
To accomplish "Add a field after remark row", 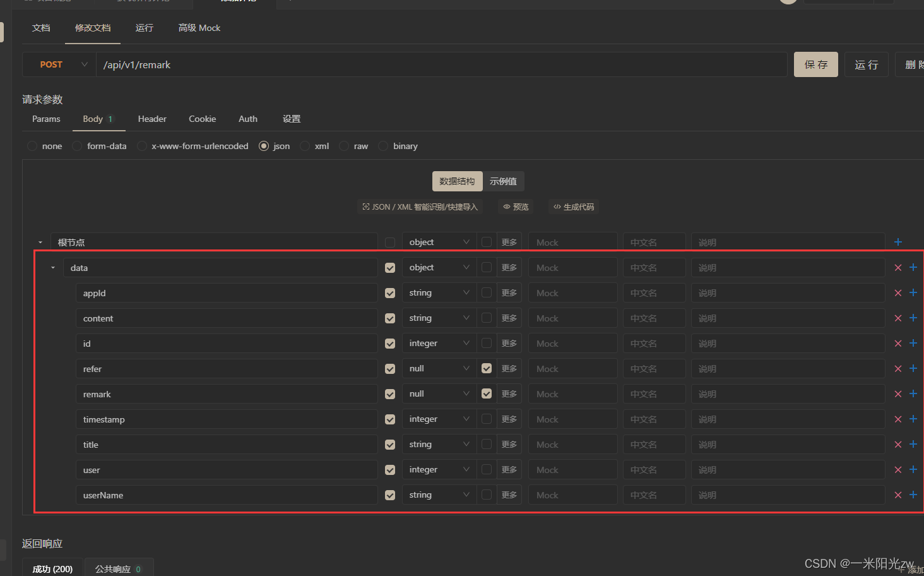I will (913, 394).
